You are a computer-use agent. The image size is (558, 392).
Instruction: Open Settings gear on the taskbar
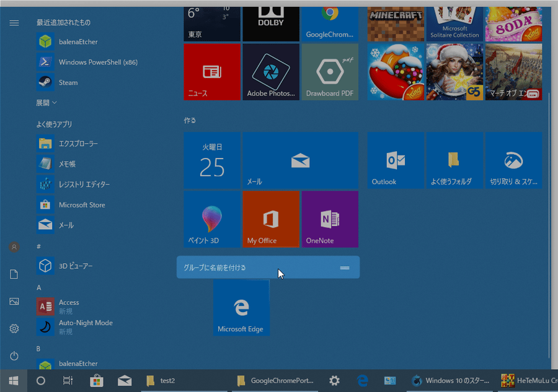pyautogui.click(x=334, y=381)
